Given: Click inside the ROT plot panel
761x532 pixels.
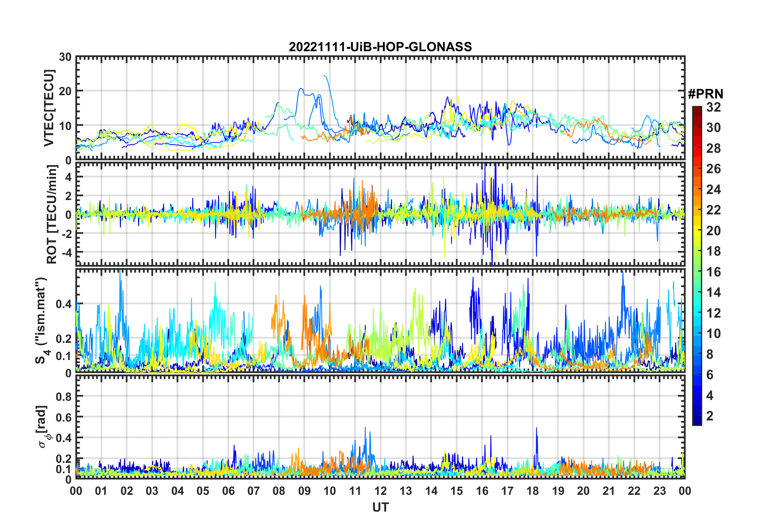Looking at the screenshot, I should (380, 214).
